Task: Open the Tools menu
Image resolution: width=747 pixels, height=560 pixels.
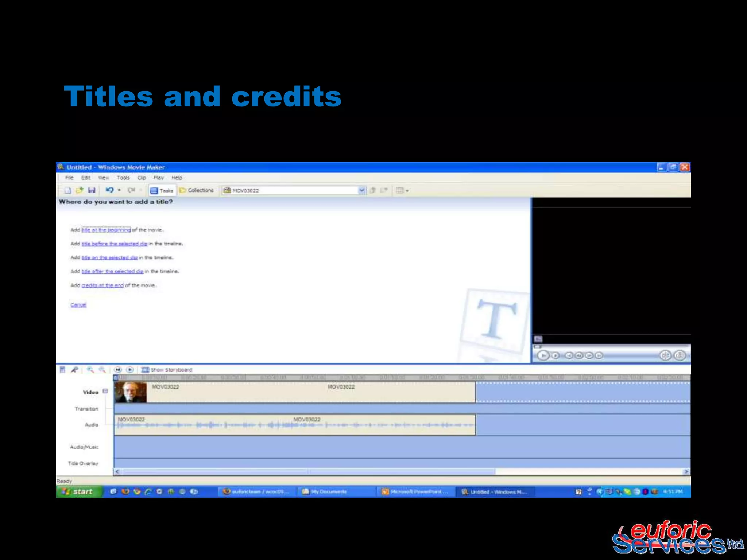Action: click(x=123, y=178)
